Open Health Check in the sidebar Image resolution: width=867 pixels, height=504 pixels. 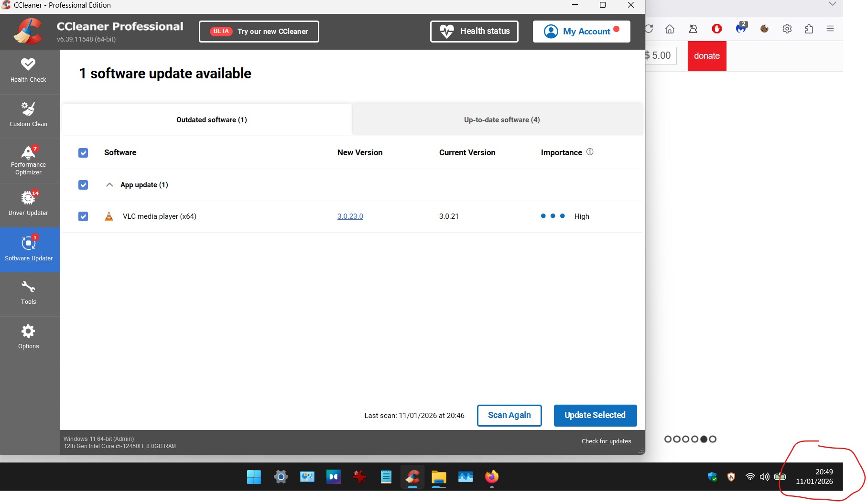pos(28,71)
